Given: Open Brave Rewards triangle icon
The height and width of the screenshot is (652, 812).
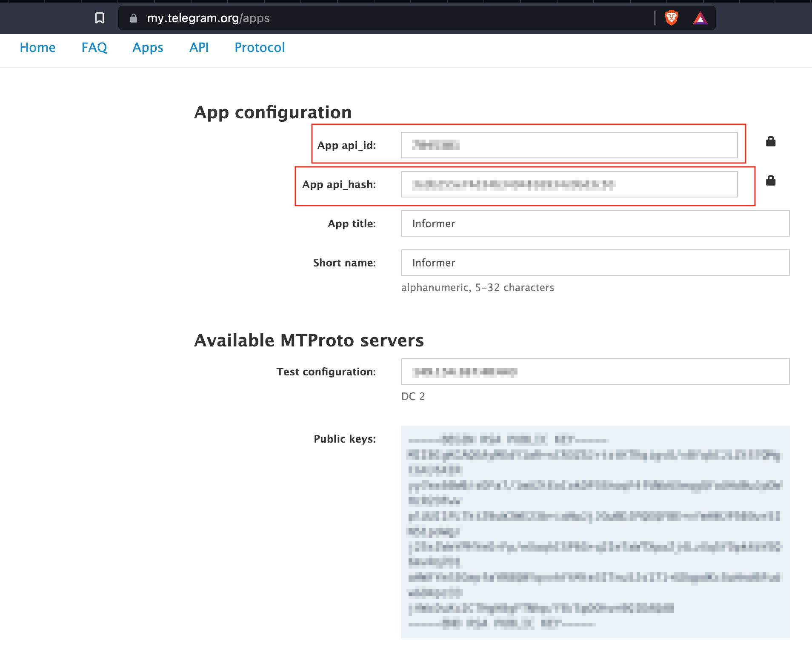Looking at the screenshot, I should coord(700,18).
